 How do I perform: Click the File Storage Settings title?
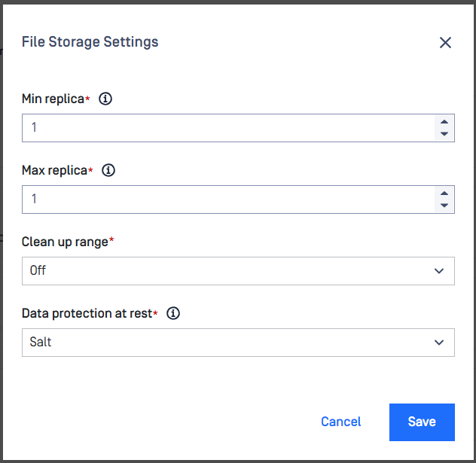tap(90, 42)
